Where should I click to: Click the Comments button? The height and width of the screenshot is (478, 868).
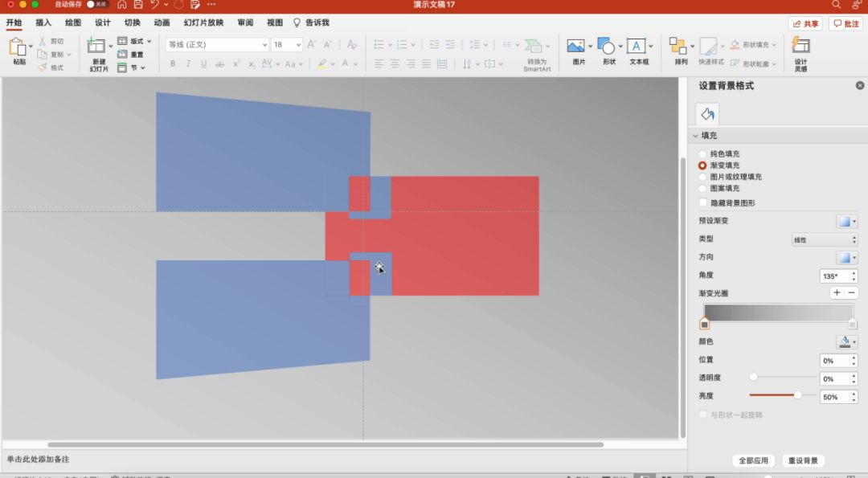coord(846,24)
